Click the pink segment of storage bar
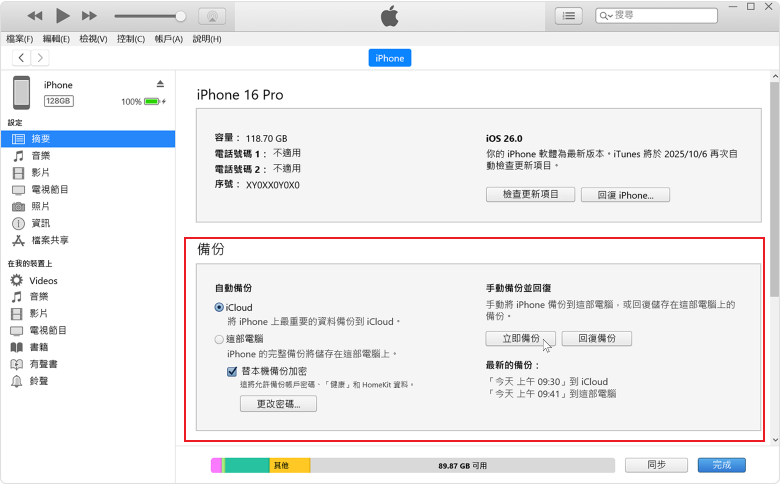 coord(216,466)
